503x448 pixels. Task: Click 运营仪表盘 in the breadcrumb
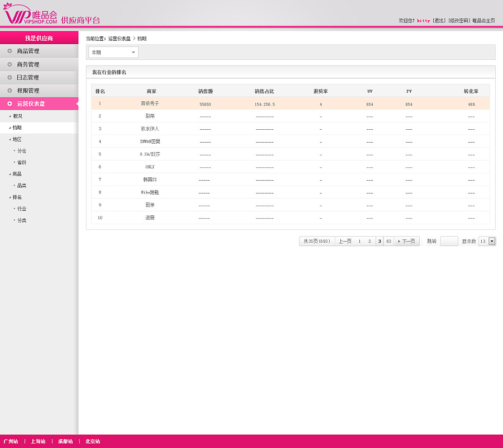click(120, 39)
